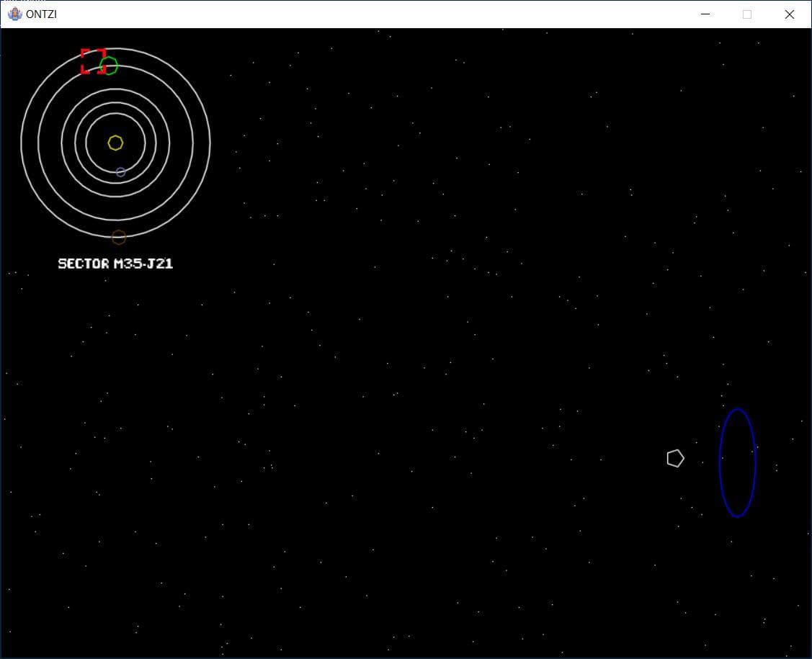
Task: Click the ONTZI app icon in title bar
Action: (15, 14)
